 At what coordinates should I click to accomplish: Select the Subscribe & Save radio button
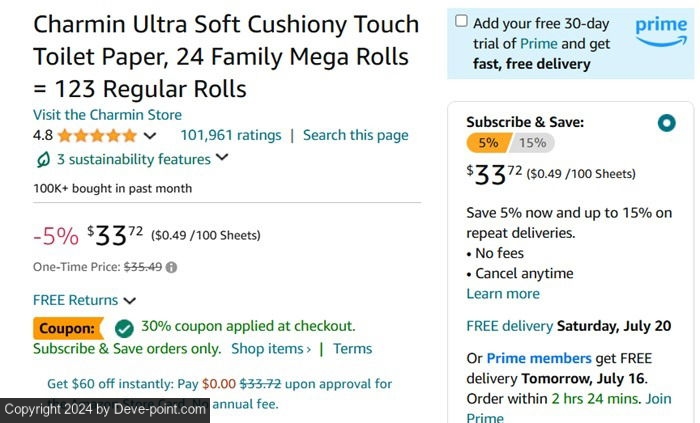tap(667, 123)
